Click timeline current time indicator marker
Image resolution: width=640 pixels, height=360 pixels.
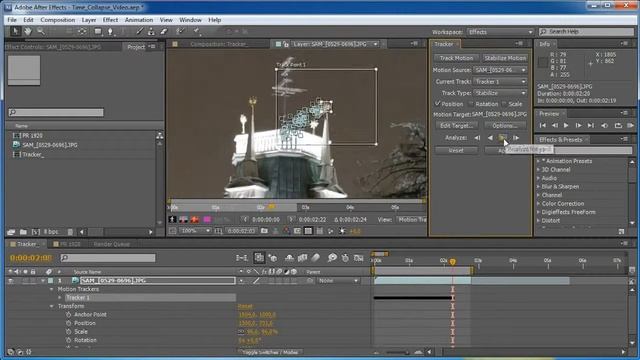point(452,262)
